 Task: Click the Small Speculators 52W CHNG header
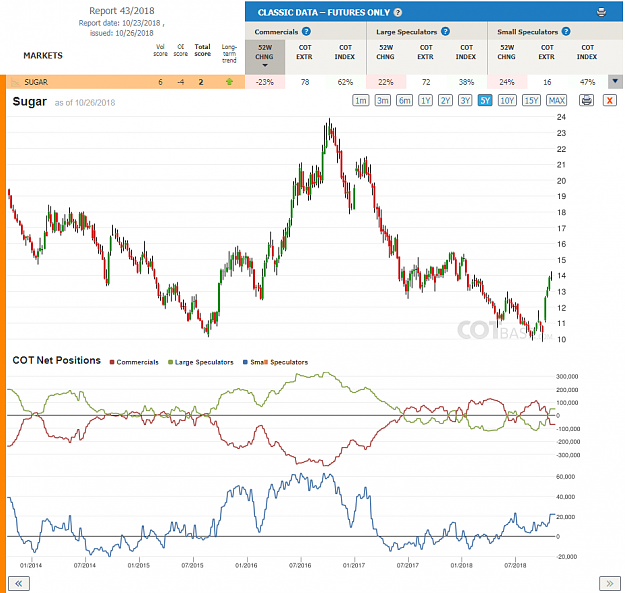point(507,52)
